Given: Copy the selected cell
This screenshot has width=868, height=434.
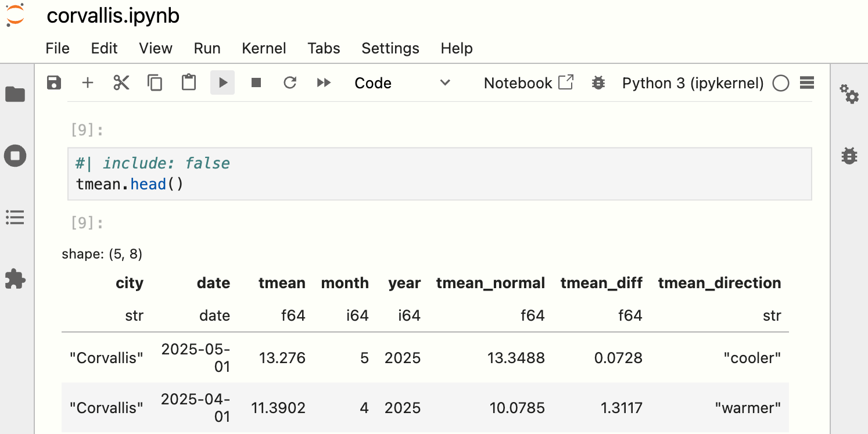Looking at the screenshot, I should pos(155,83).
